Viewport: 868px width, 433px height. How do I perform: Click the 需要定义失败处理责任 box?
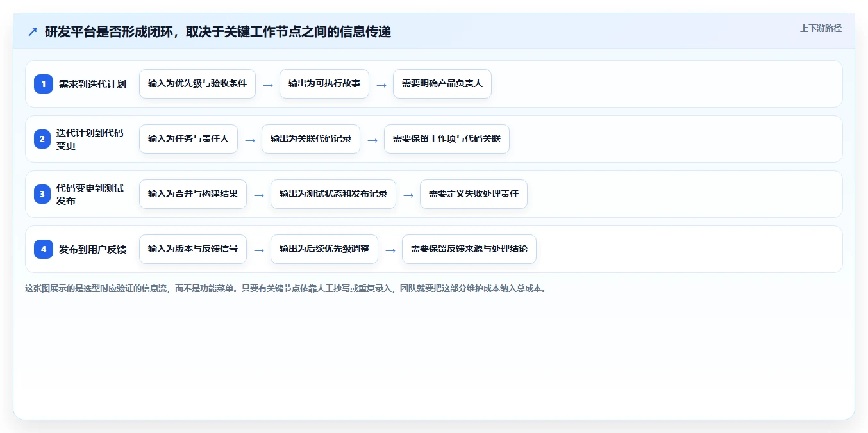(474, 194)
